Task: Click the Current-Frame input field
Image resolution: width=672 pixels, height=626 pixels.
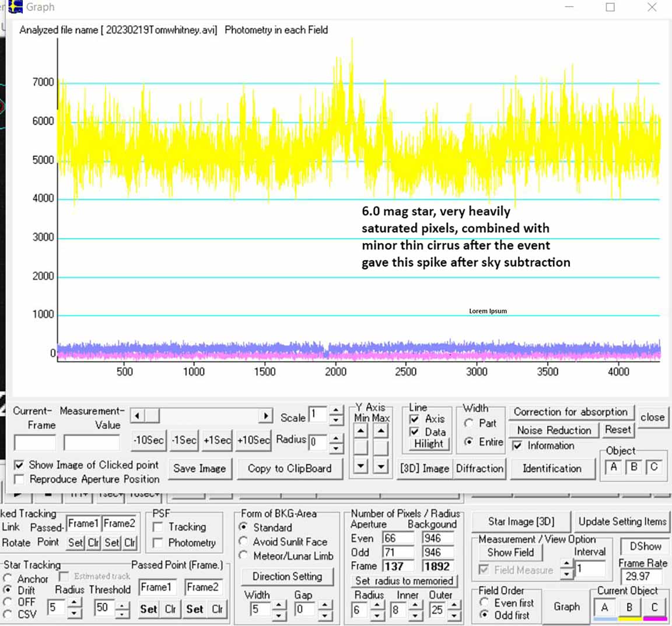Action: tap(35, 442)
